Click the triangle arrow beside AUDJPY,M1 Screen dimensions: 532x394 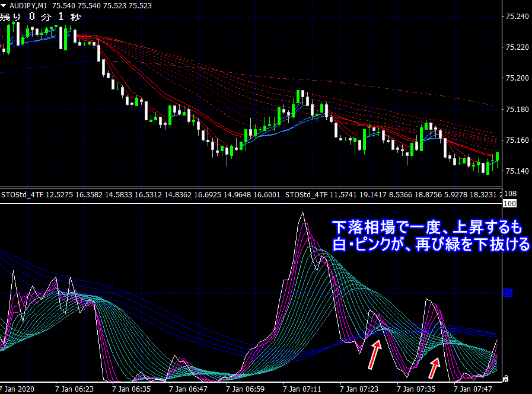pos(4,6)
